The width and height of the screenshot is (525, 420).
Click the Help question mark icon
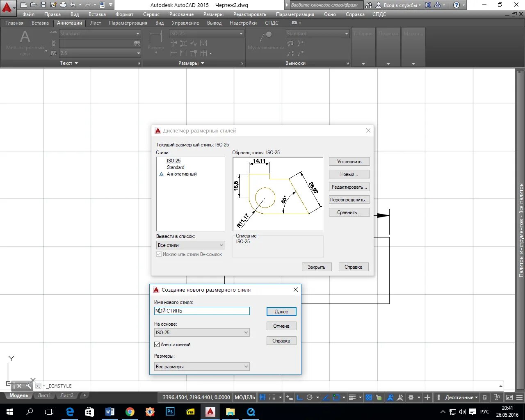click(x=457, y=5)
